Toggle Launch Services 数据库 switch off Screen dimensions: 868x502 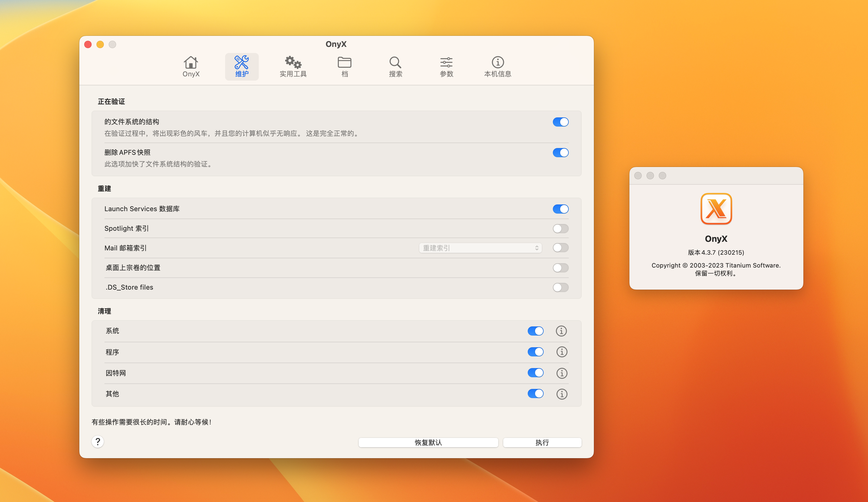tap(560, 209)
